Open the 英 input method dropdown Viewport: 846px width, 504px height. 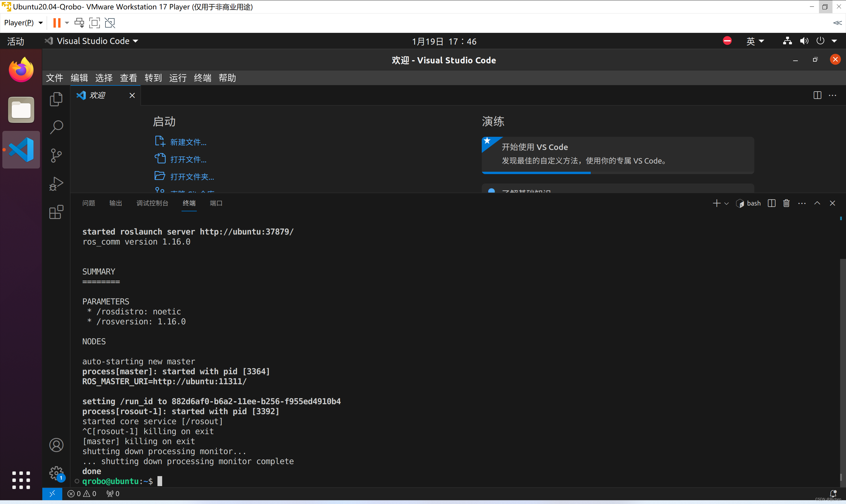click(x=755, y=41)
